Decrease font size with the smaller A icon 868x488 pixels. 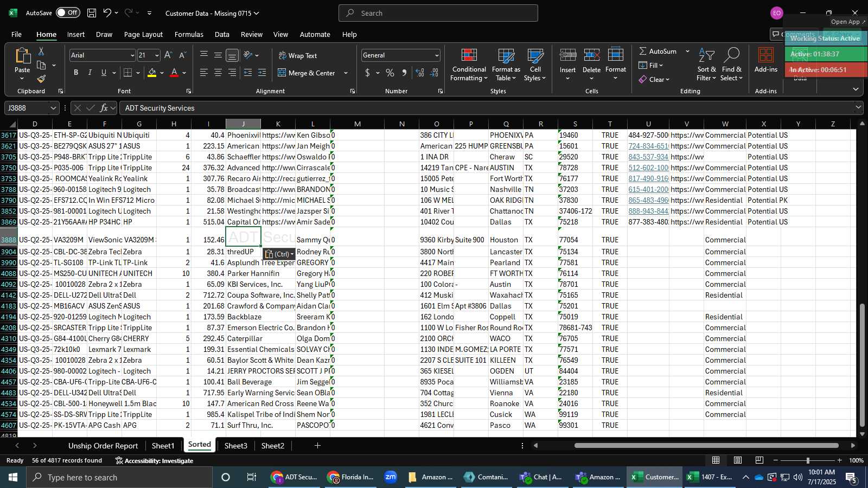click(x=182, y=55)
